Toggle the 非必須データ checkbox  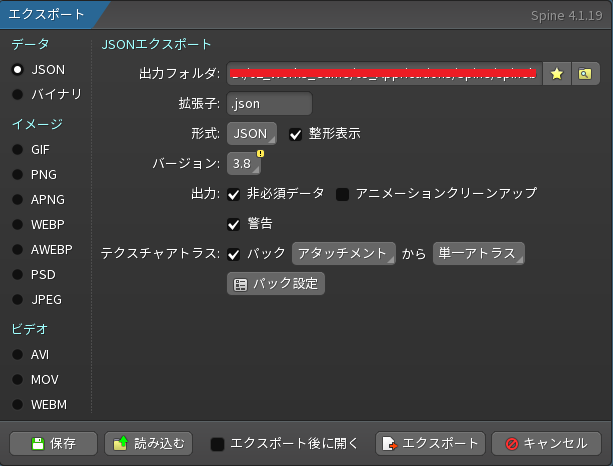point(233,194)
